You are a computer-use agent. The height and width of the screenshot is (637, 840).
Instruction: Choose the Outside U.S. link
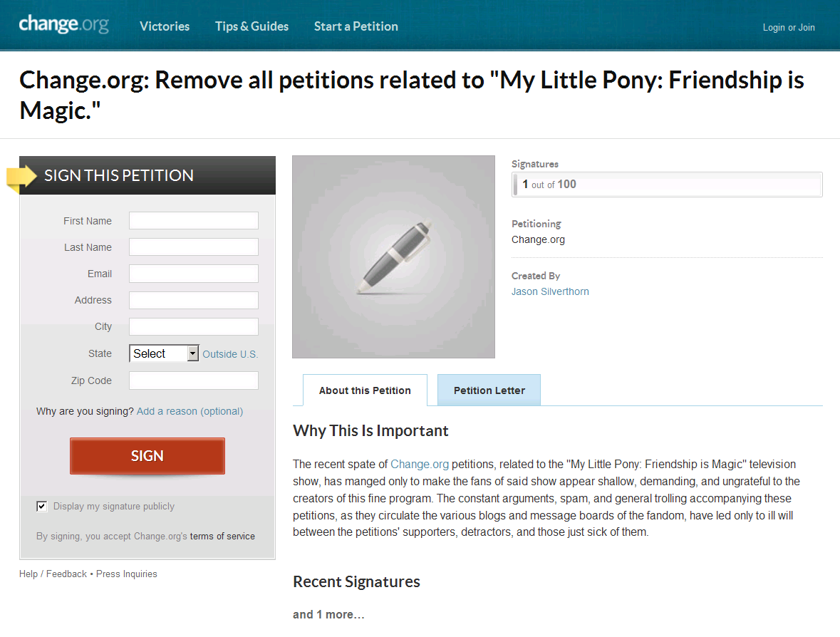(x=230, y=354)
